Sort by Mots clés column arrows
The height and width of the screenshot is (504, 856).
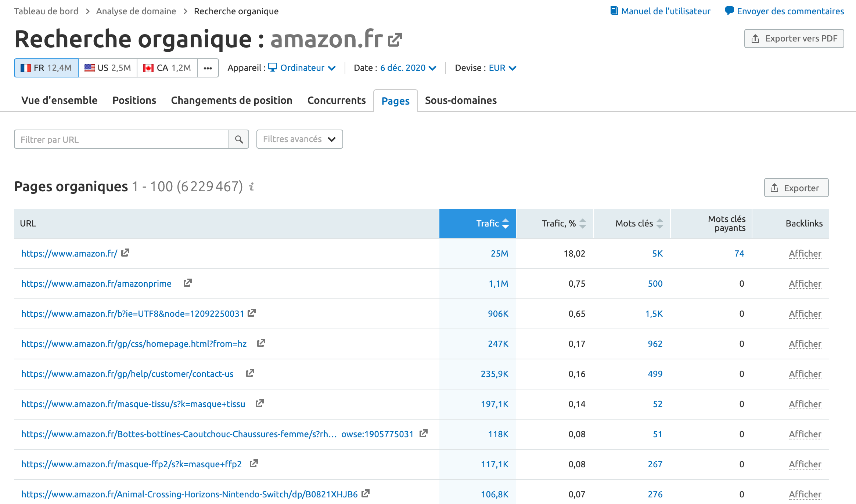pos(660,224)
